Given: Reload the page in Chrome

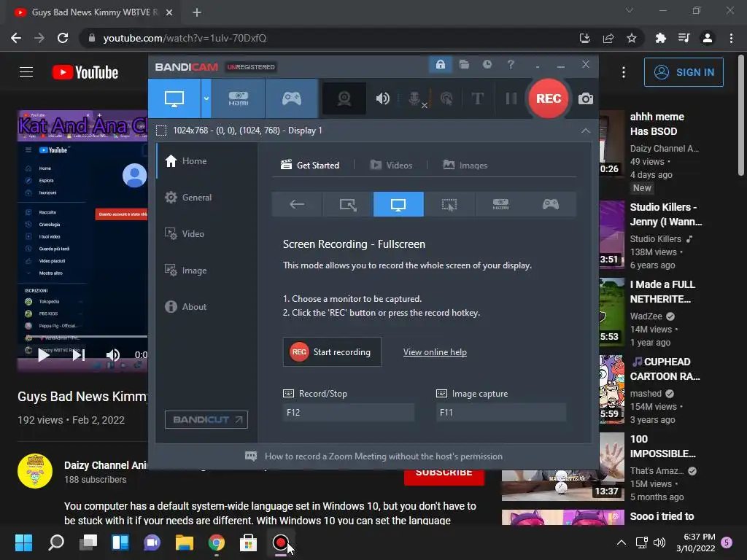Looking at the screenshot, I should click(63, 38).
